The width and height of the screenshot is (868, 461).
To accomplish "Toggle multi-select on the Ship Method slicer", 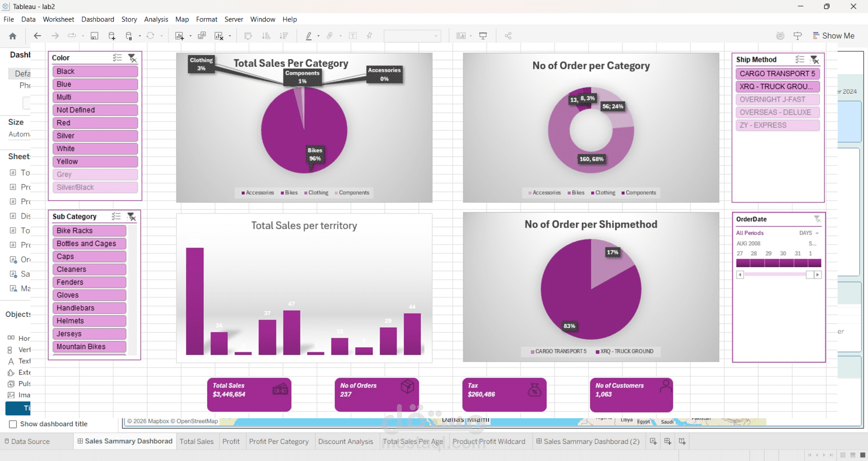I will pyautogui.click(x=800, y=59).
